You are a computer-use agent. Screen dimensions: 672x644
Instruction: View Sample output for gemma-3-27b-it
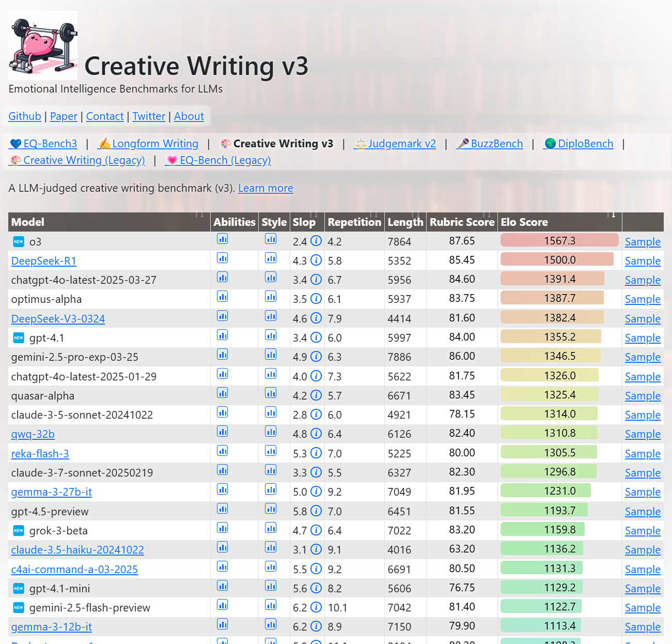(643, 492)
